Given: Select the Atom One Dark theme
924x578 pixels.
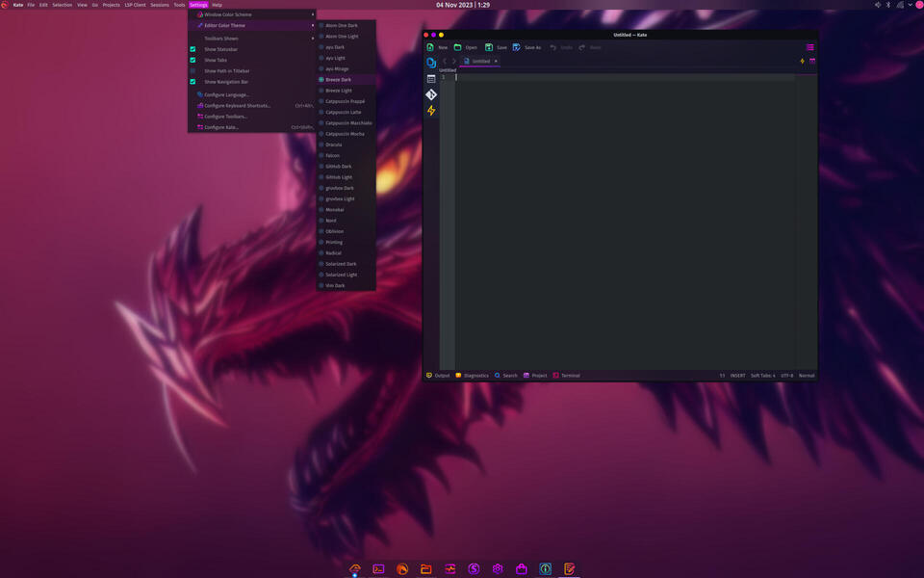Looking at the screenshot, I should click(x=346, y=25).
